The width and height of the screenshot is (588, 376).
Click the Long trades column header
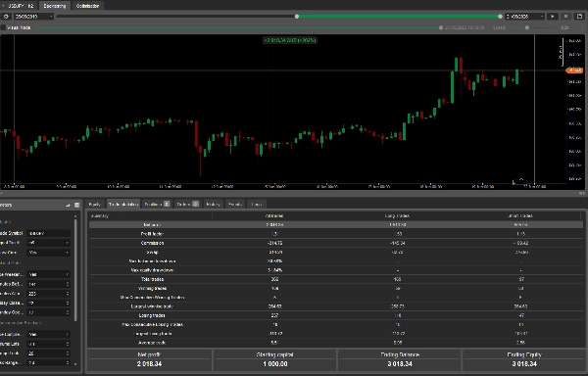click(x=397, y=215)
